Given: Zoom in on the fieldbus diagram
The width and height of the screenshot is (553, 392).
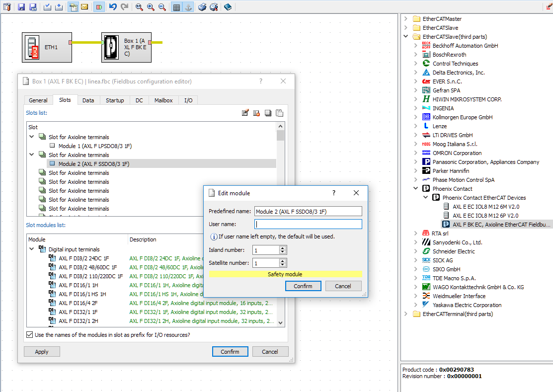Looking at the screenshot, I should point(151,6).
